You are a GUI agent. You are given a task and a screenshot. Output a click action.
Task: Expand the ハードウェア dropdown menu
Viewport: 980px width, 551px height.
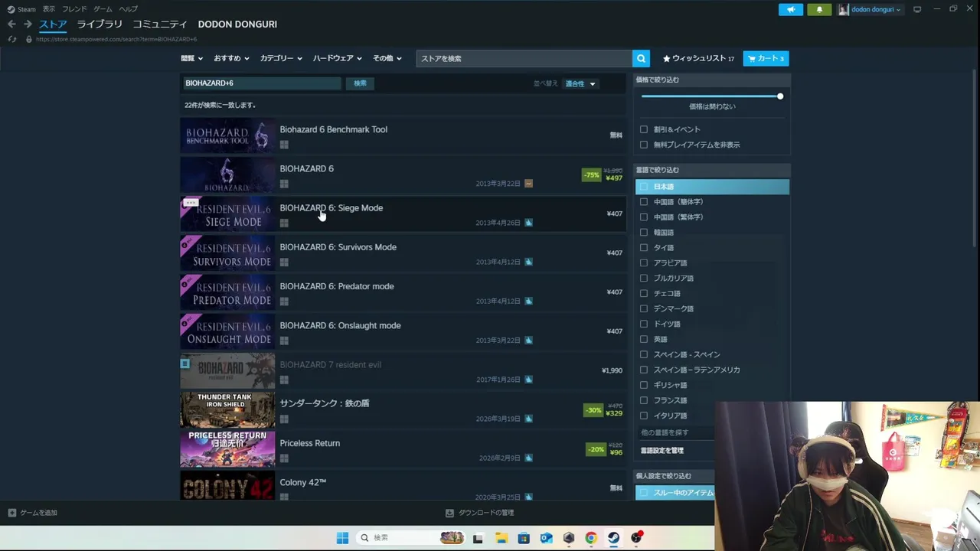coord(337,58)
